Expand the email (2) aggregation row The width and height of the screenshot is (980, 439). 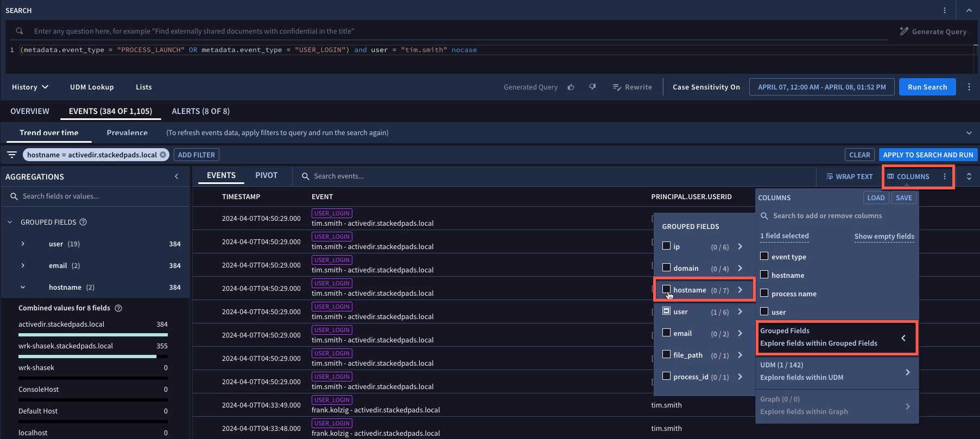coord(23,265)
